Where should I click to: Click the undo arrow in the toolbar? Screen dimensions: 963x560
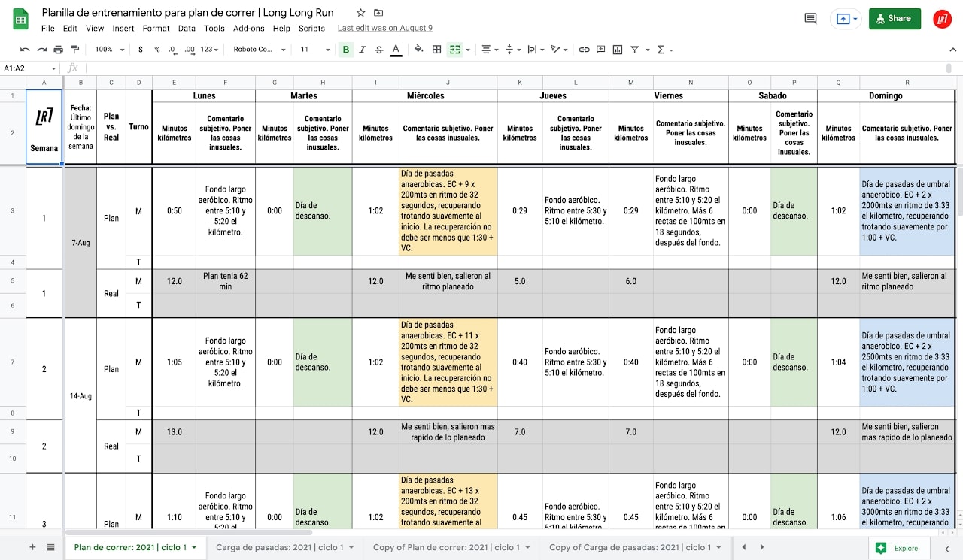coord(25,50)
